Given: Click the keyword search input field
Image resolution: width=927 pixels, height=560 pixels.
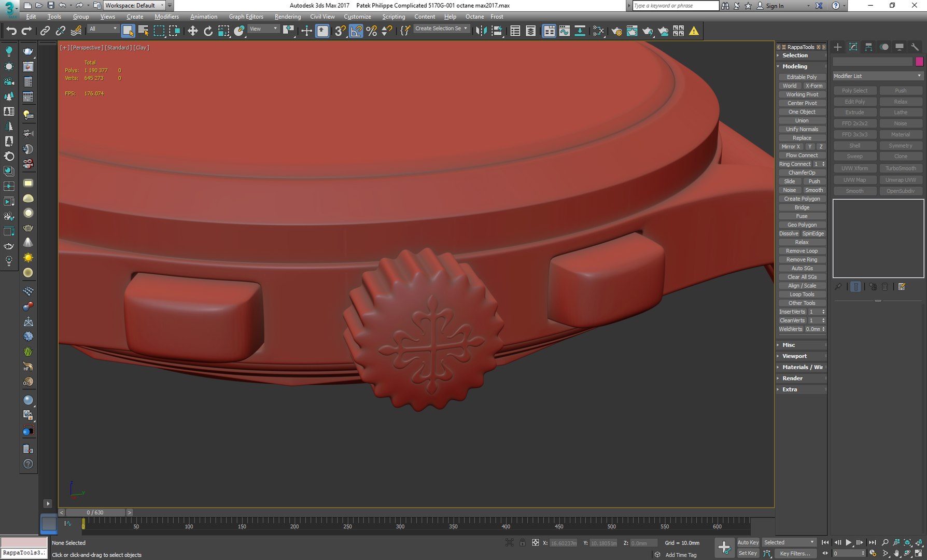Looking at the screenshot, I should 675,6.
